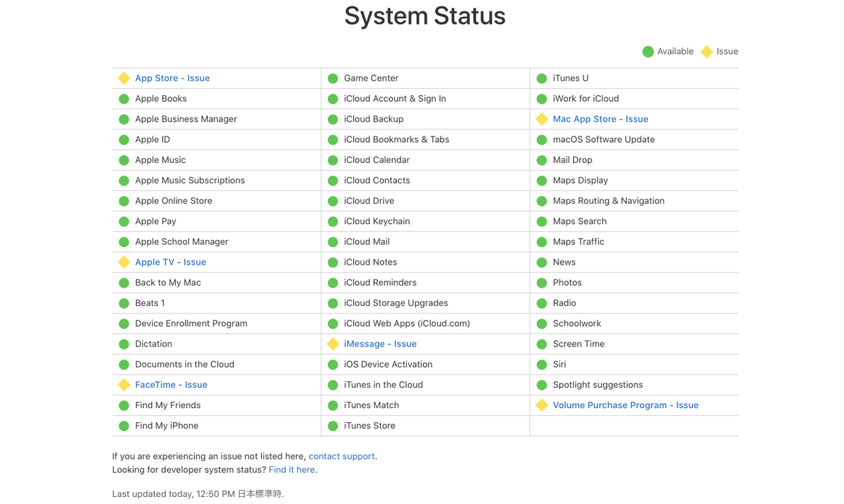Screen dimensions: 844x504
Task: Click the yellow diamond beside FaceTime
Action: tap(124, 384)
